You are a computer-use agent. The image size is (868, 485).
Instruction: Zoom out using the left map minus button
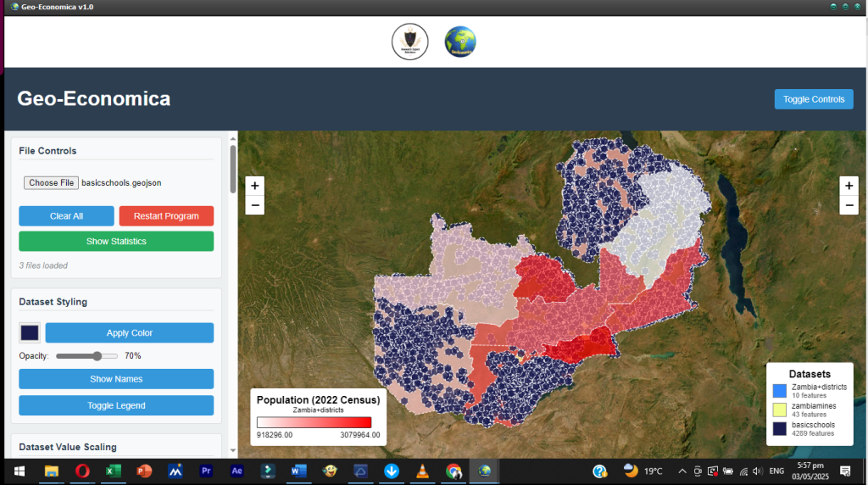coord(255,205)
